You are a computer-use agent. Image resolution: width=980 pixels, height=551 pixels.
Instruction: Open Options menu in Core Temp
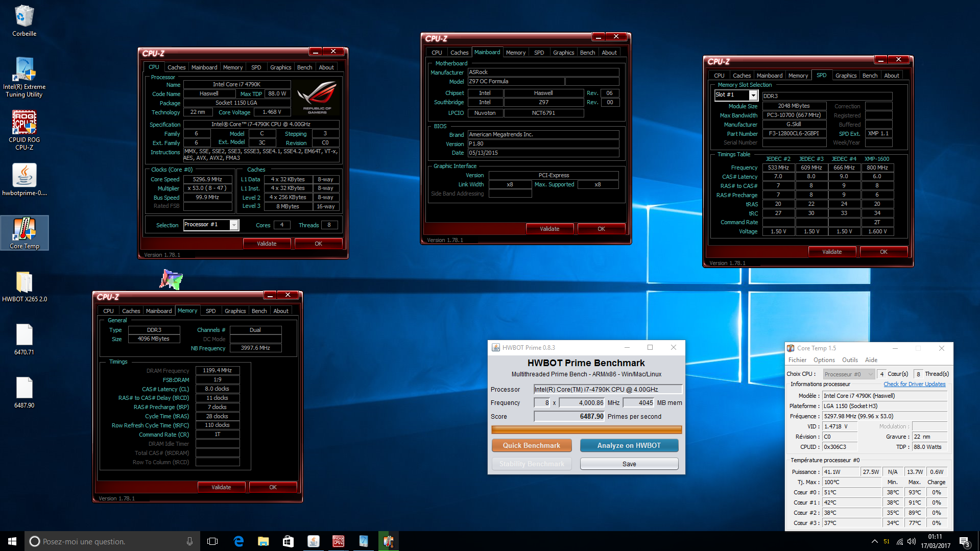click(824, 360)
